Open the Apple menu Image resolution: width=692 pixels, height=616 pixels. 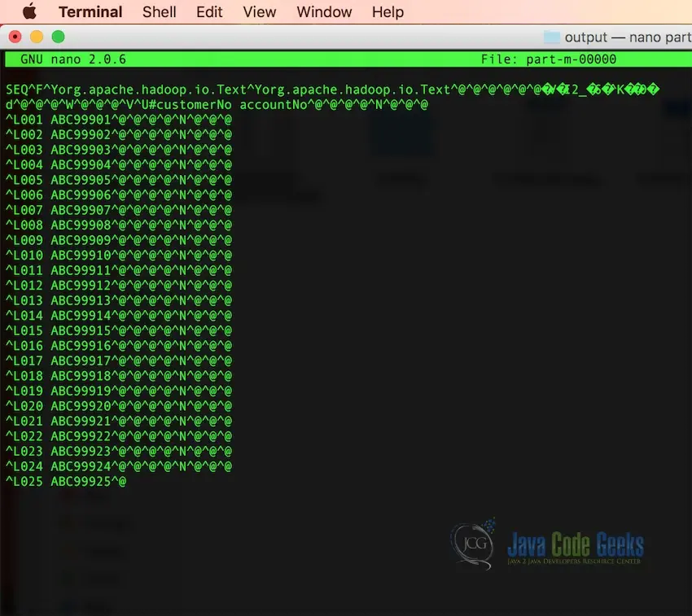pos(29,11)
